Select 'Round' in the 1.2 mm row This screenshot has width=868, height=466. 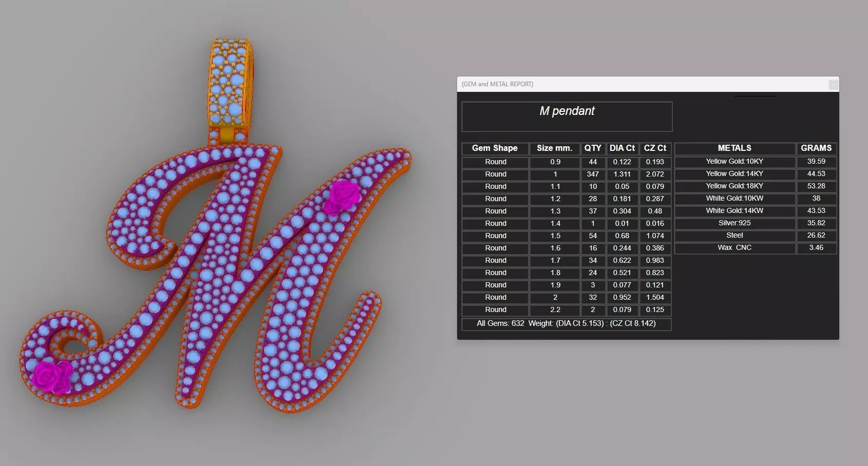tap(495, 199)
